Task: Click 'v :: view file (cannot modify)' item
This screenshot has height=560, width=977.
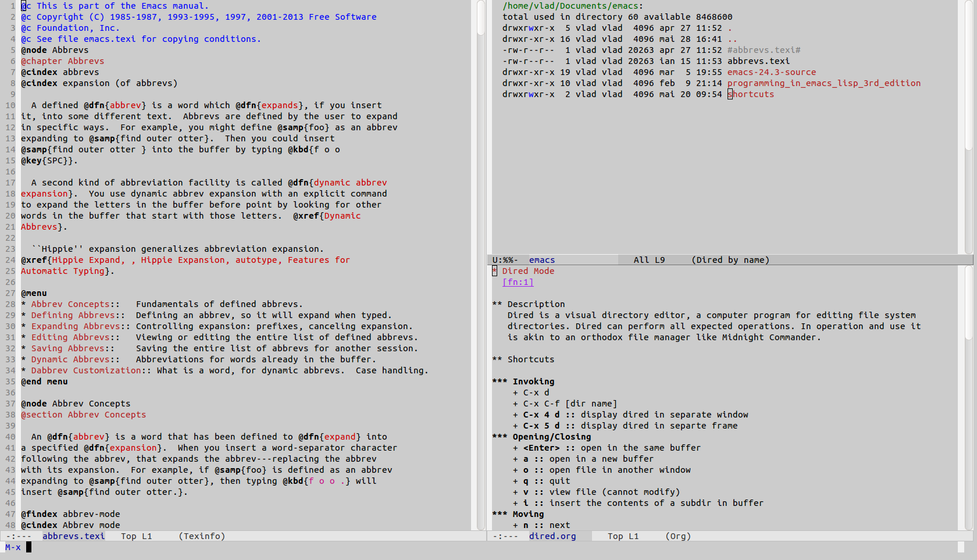Action: coord(596,492)
